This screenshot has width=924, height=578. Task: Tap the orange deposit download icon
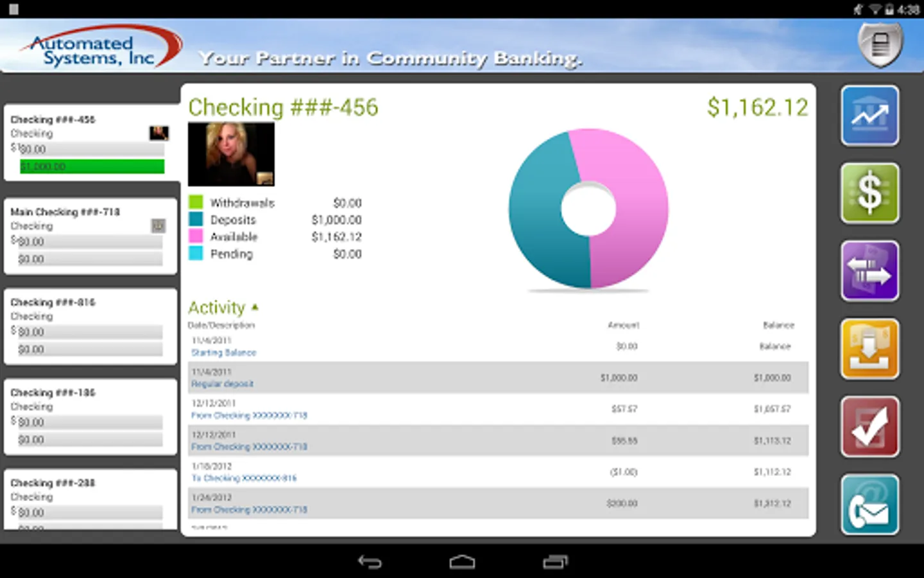pyautogui.click(x=869, y=349)
